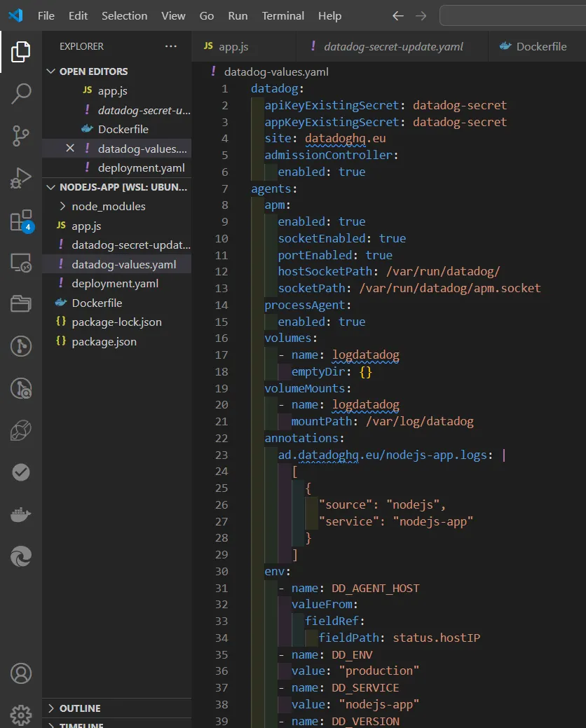This screenshot has height=728, width=586.
Task: Open the Docker whale view
Action: (21, 514)
